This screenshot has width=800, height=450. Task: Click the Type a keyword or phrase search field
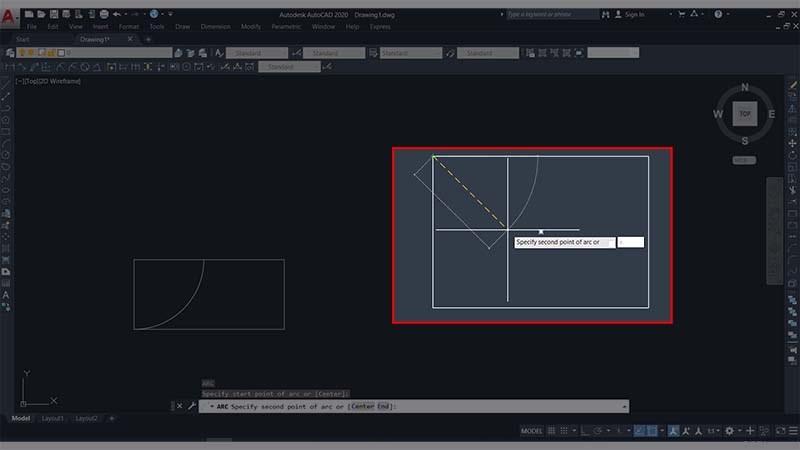tap(553, 14)
